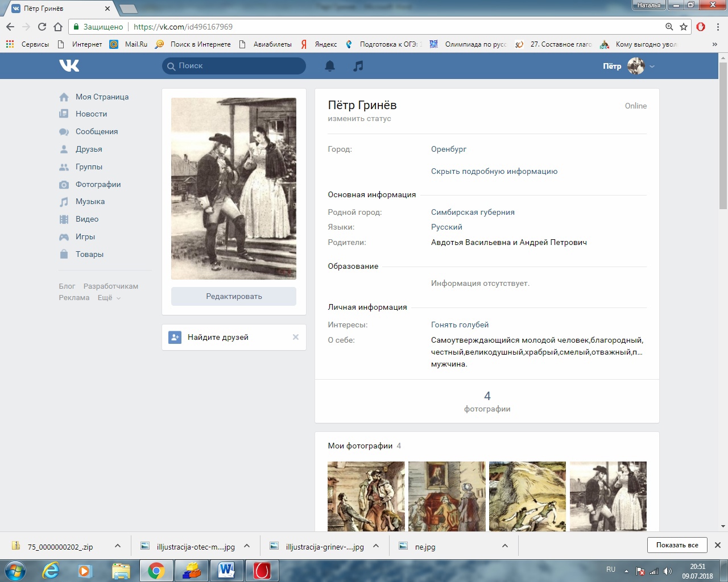Open the Mail.Ru bookmark

129,44
